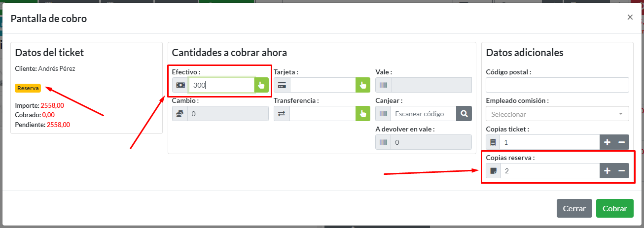Image resolution: width=644 pixels, height=228 pixels.
Task: Decrease Copias ticket with minus button
Action: [622, 142]
